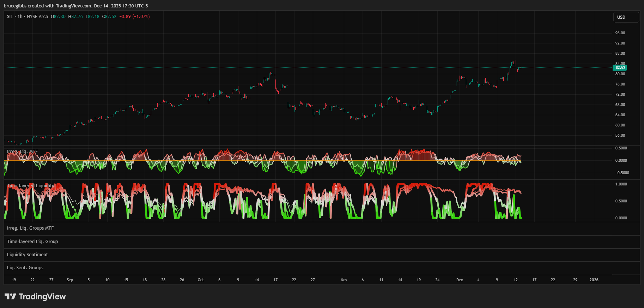644x308 pixels.
Task: Expand the Time-layered Liq. Group pane
Action: tap(32, 242)
